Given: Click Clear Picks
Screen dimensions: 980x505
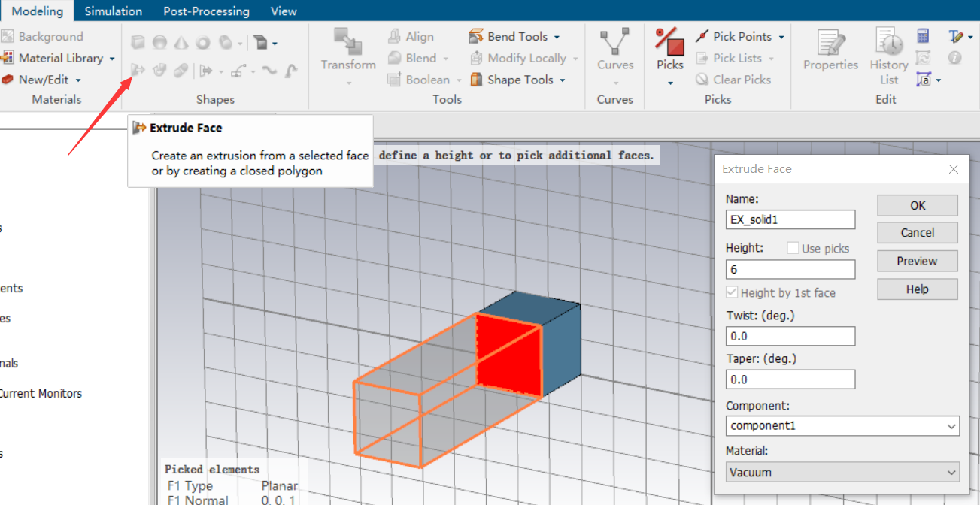Looking at the screenshot, I should click(733, 80).
